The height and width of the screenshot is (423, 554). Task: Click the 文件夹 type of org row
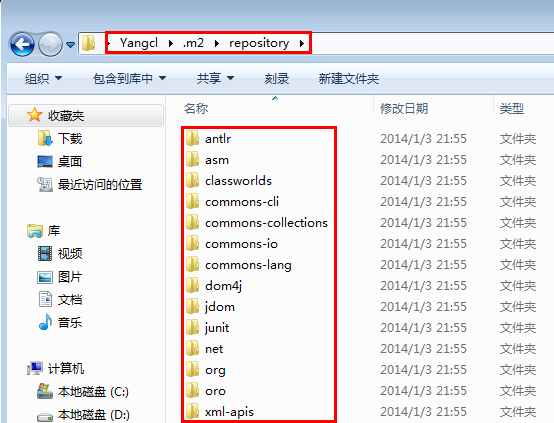(x=518, y=370)
